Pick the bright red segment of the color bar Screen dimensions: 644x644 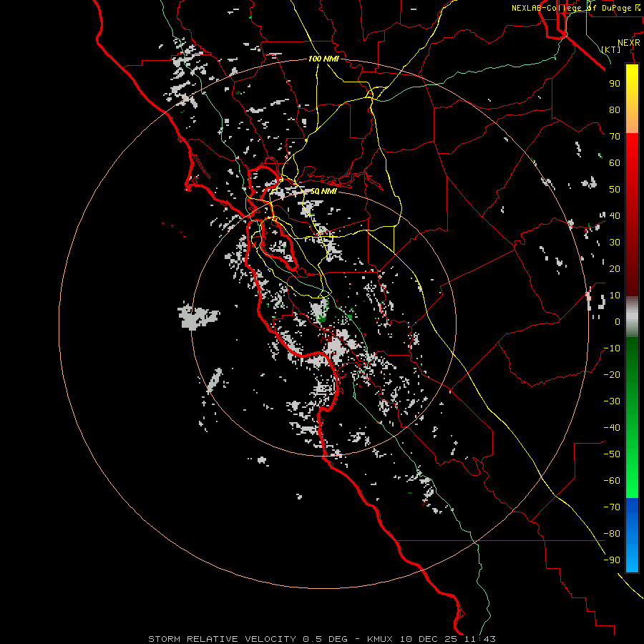[x=632, y=150]
